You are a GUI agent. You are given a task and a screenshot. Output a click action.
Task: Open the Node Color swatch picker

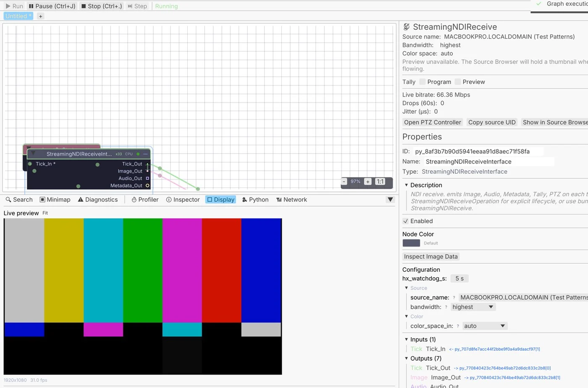click(x=411, y=243)
